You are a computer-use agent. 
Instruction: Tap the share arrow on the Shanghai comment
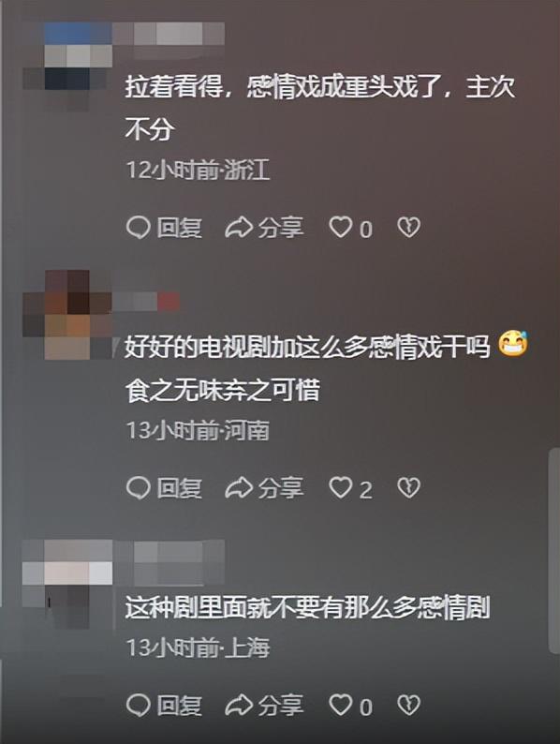click(238, 706)
